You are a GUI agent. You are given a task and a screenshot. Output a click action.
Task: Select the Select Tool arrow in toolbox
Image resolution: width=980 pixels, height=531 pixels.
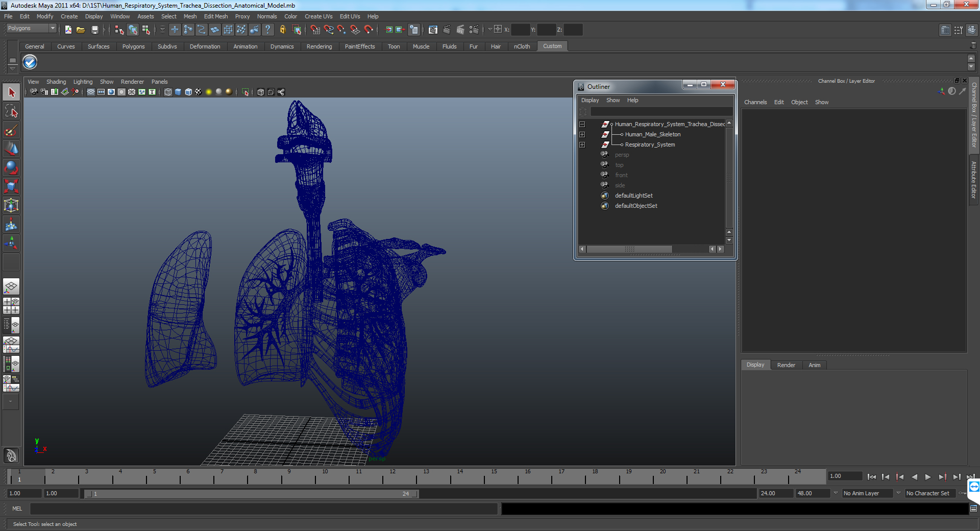[x=11, y=92]
